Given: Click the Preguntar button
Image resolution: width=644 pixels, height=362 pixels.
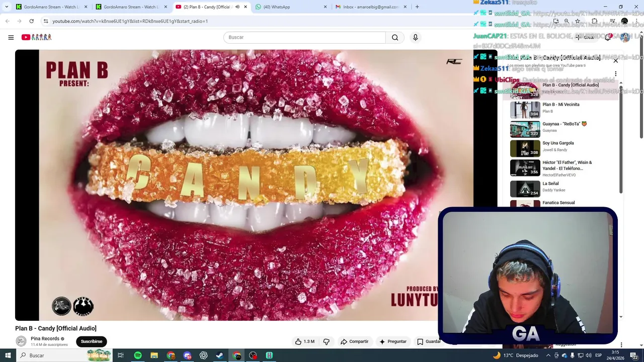Looking at the screenshot, I should (393, 341).
